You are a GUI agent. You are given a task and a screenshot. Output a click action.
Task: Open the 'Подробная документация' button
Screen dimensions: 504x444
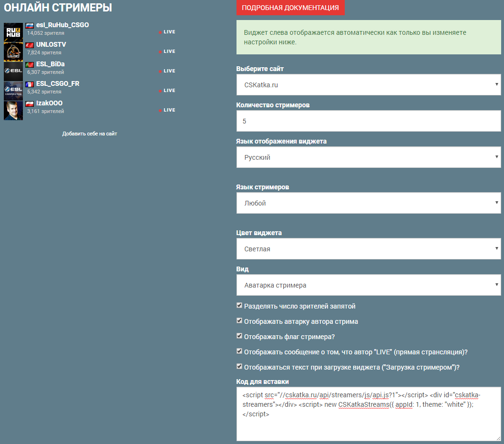(290, 8)
